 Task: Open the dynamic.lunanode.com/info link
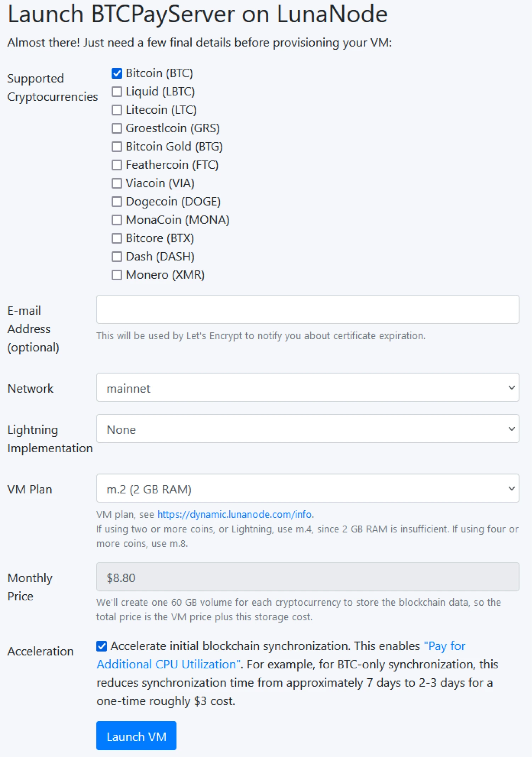click(235, 514)
